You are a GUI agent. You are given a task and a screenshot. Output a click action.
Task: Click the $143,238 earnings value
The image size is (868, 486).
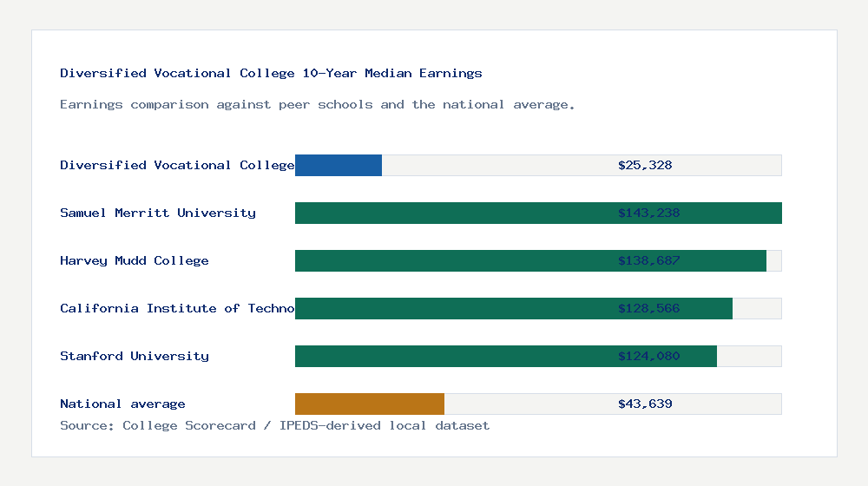648,213
